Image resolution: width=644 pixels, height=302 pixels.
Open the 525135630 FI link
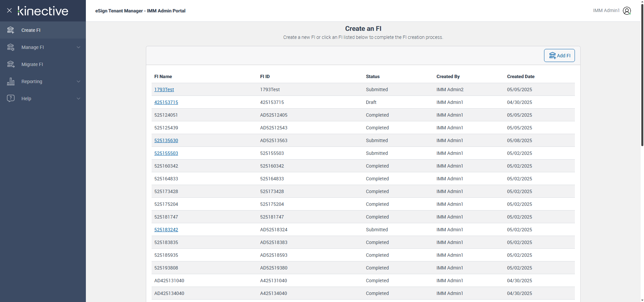[x=166, y=140]
